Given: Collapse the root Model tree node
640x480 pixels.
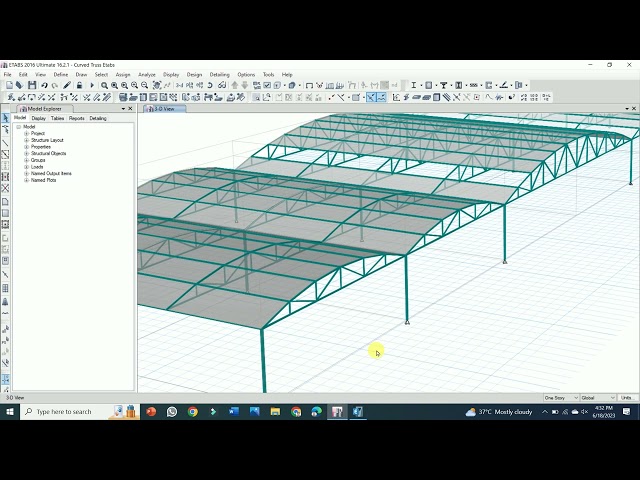Looking at the screenshot, I should pyautogui.click(x=19, y=127).
